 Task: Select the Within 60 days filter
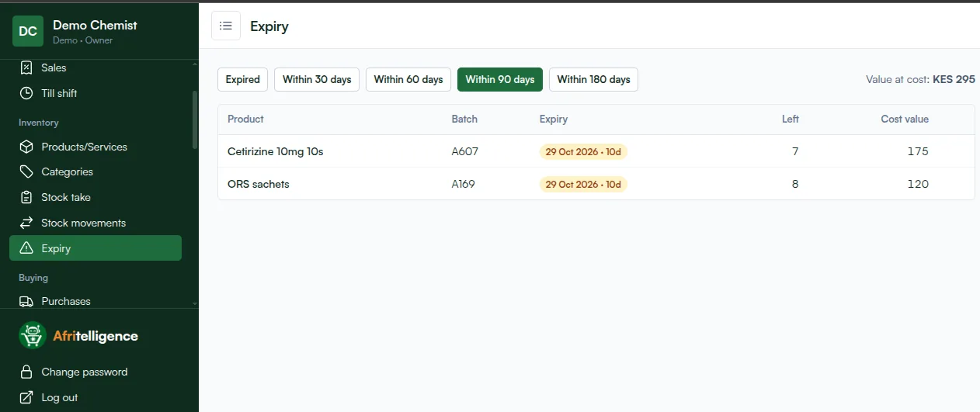[x=408, y=79]
